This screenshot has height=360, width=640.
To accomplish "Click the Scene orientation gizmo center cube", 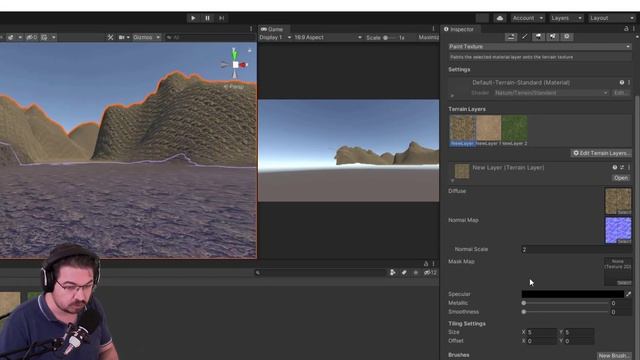I will (x=236, y=64).
